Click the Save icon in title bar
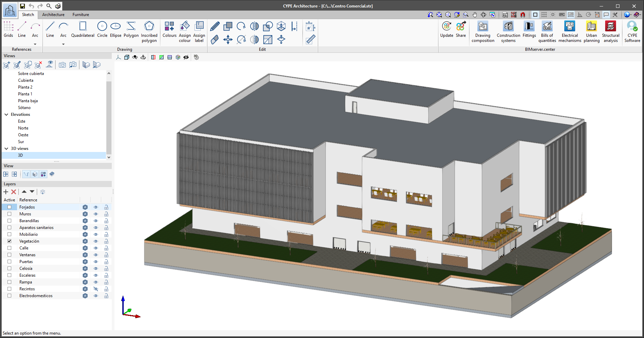 tap(22, 6)
